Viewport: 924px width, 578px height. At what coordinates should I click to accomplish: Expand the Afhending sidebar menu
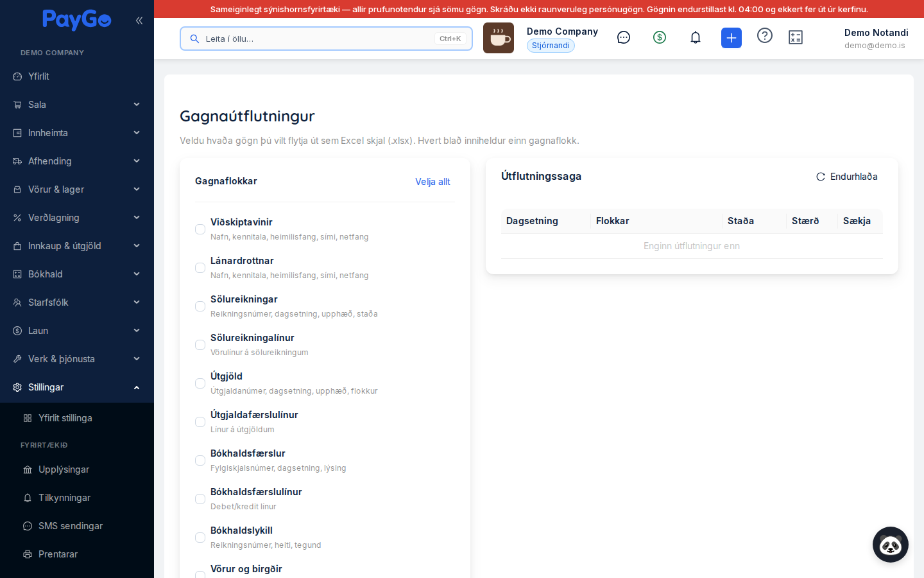point(77,161)
